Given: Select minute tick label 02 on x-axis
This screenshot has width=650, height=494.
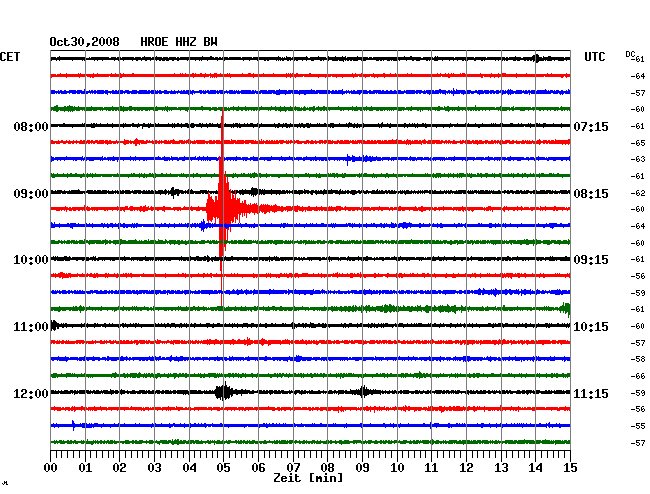Looking at the screenshot, I should [x=119, y=467].
